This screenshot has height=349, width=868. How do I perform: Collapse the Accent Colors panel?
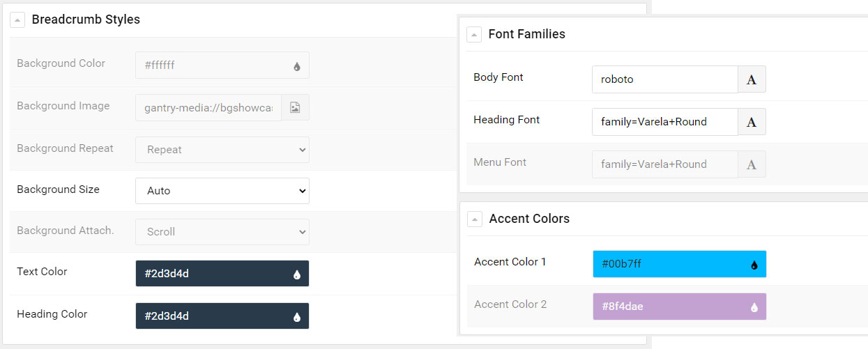click(475, 219)
